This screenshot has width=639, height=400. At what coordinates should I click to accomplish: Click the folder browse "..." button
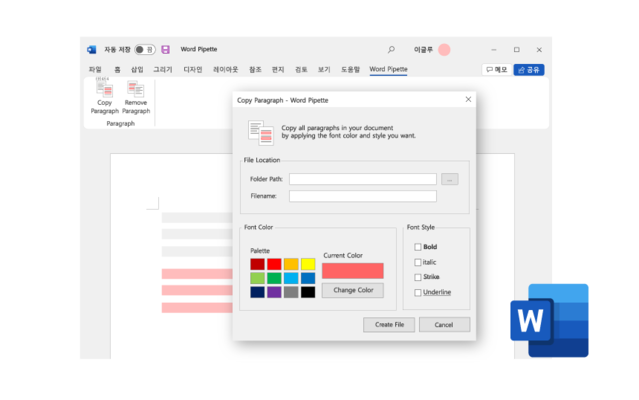[450, 179]
